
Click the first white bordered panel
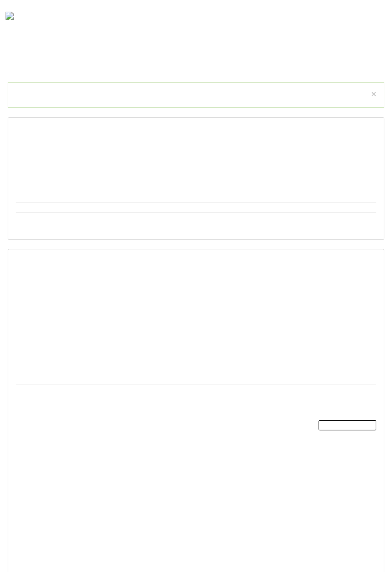point(196,178)
